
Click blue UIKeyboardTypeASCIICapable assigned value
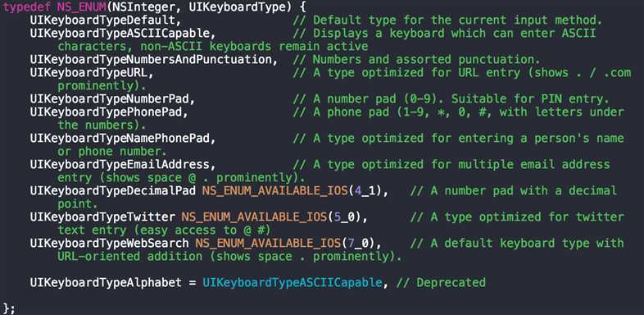[293, 282]
